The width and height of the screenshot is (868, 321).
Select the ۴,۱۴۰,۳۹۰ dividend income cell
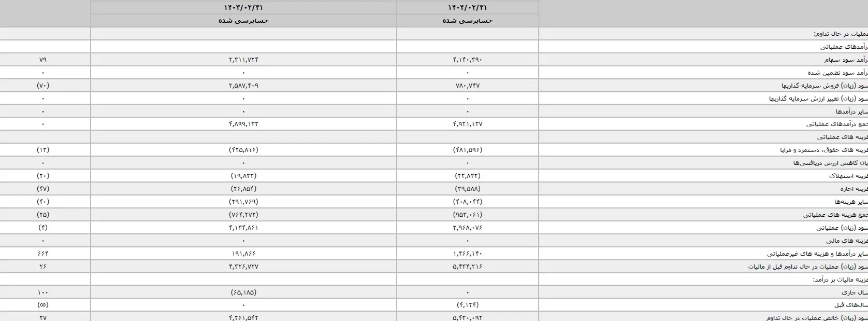(x=467, y=60)
